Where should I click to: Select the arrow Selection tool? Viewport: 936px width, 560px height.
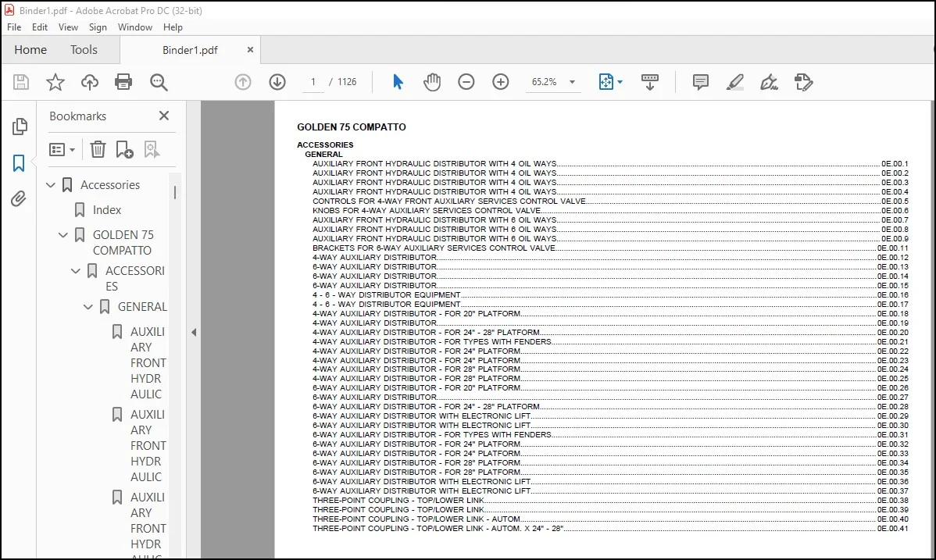click(x=398, y=82)
